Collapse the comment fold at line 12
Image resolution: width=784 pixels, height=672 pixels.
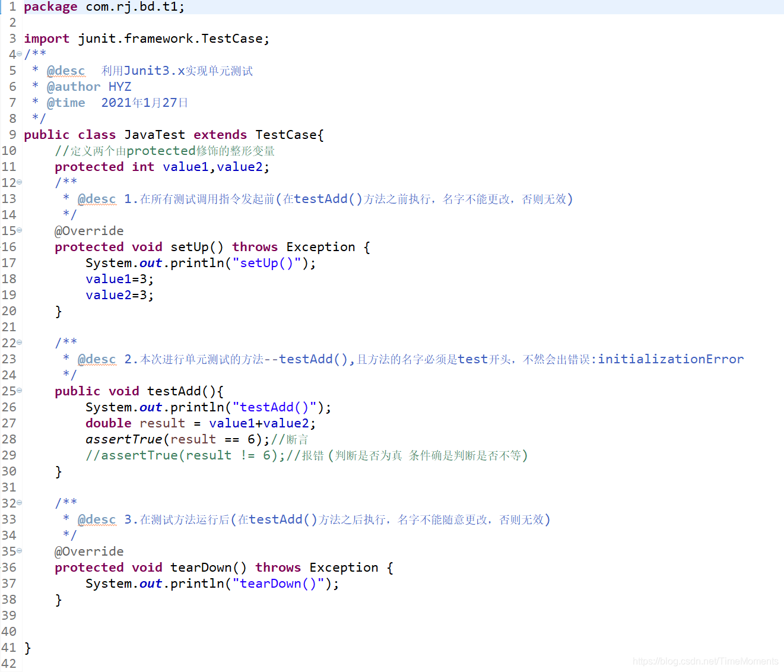20,182
